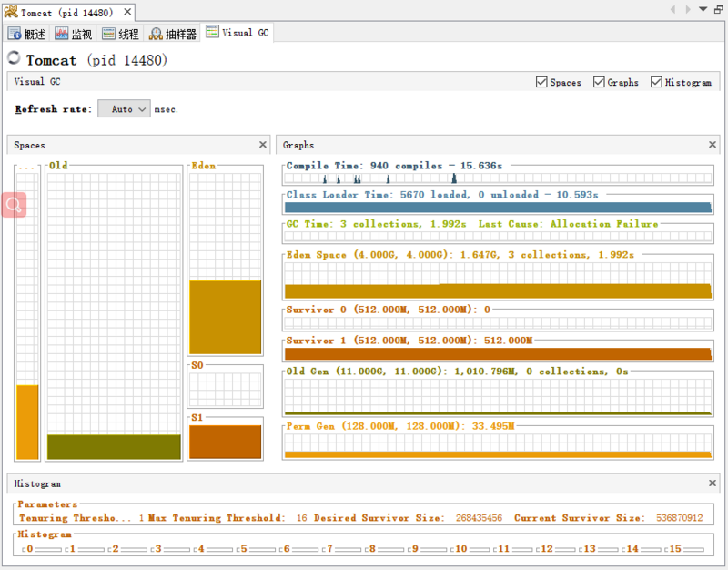Close the Histogram panel
The image size is (728, 570).
[712, 483]
